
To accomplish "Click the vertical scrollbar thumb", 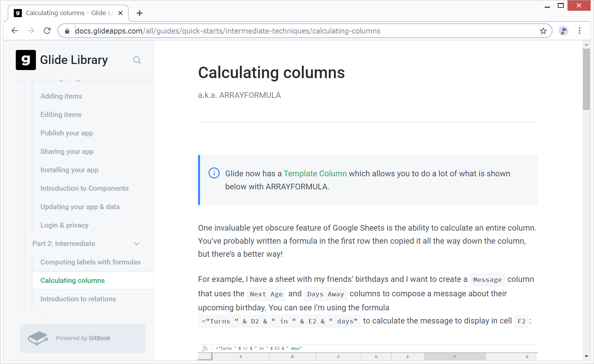I will pos(586,79).
